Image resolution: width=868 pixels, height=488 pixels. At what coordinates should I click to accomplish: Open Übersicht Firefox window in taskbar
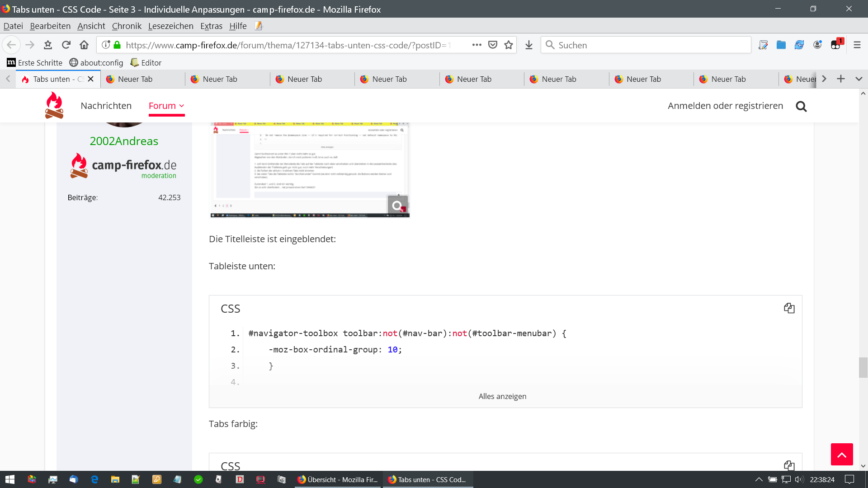point(338,479)
